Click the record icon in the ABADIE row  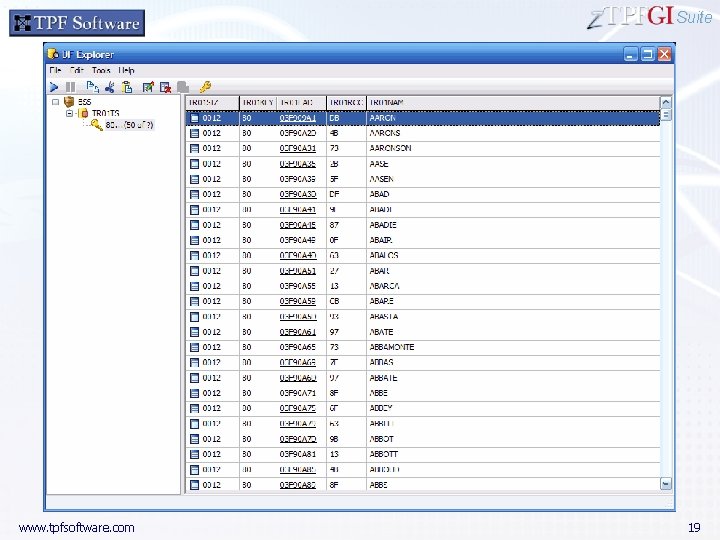click(195, 225)
